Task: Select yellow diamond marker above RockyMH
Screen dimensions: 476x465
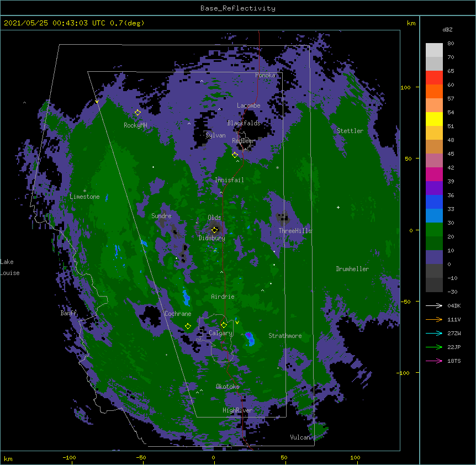Action: point(137,113)
